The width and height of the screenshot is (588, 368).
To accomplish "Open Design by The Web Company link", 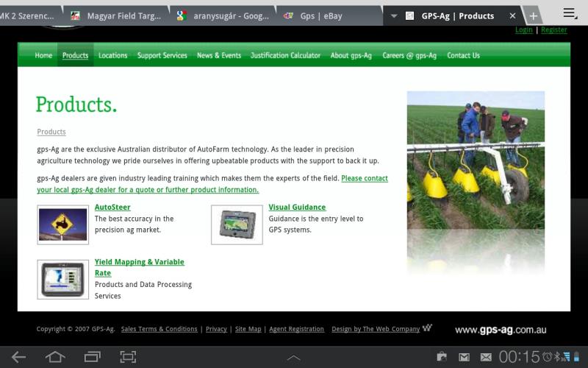I will coord(376,329).
